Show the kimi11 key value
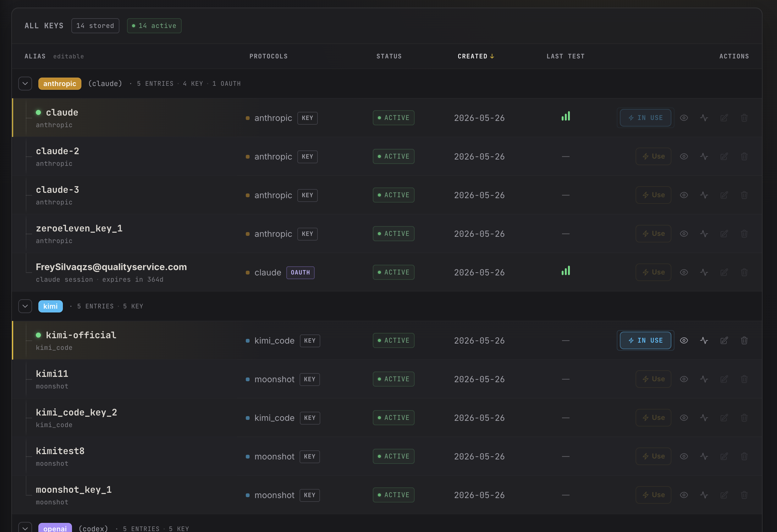Viewport: 777px width, 532px height. coord(684,379)
